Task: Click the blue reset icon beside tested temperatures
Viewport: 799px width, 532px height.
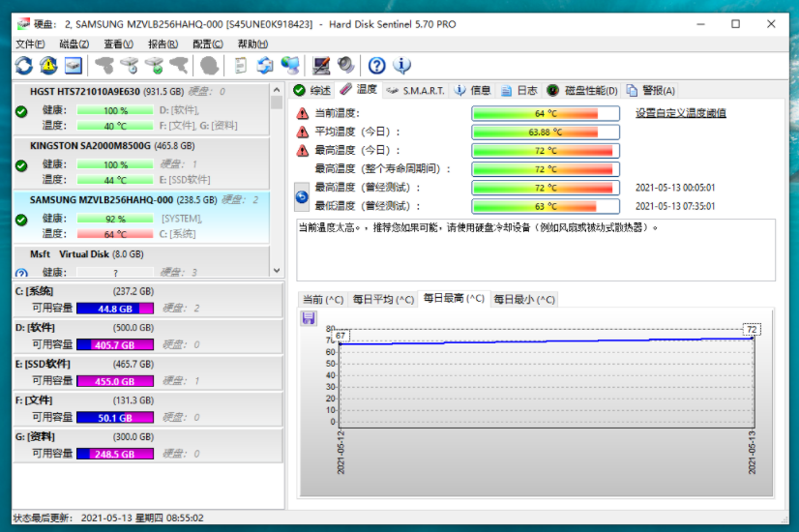Action: [x=302, y=197]
